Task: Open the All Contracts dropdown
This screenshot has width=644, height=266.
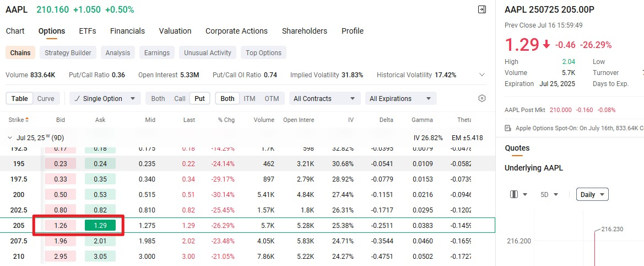Action: 324,99
